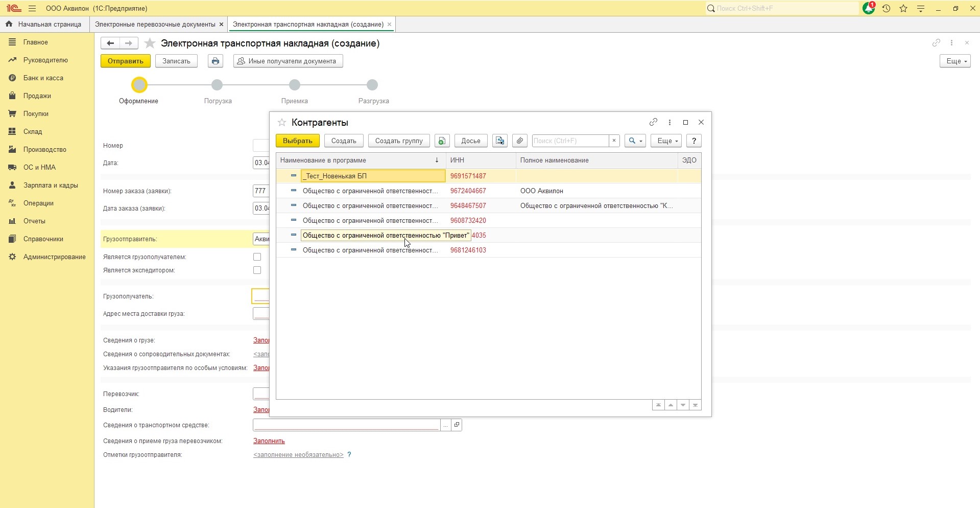Click the yellow Отправить button

click(125, 61)
